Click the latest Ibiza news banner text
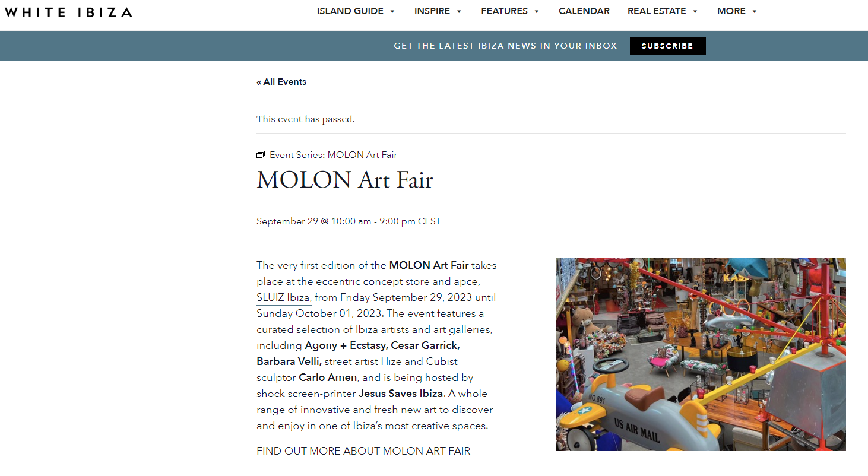Screen dimensions: 868x476 pyautogui.click(x=505, y=46)
